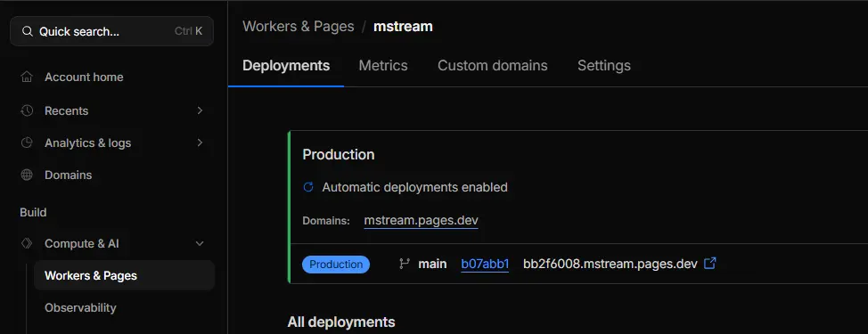Select Account home in the sidebar
Image resolution: width=868 pixels, height=334 pixels.
84,77
